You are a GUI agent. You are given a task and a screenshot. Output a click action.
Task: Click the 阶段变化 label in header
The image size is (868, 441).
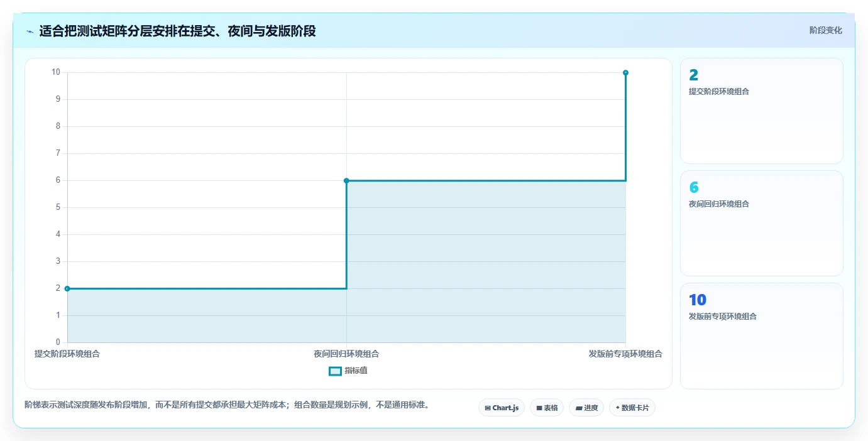(825, 30)
